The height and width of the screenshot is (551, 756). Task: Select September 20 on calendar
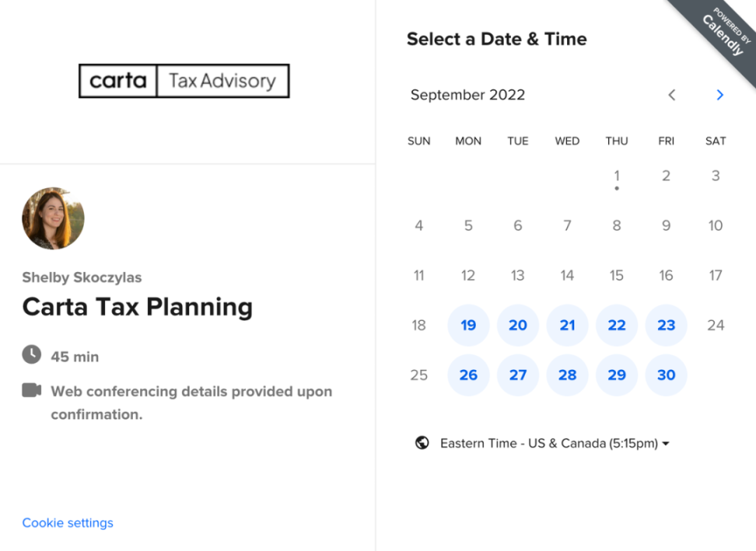click(518, 325)
